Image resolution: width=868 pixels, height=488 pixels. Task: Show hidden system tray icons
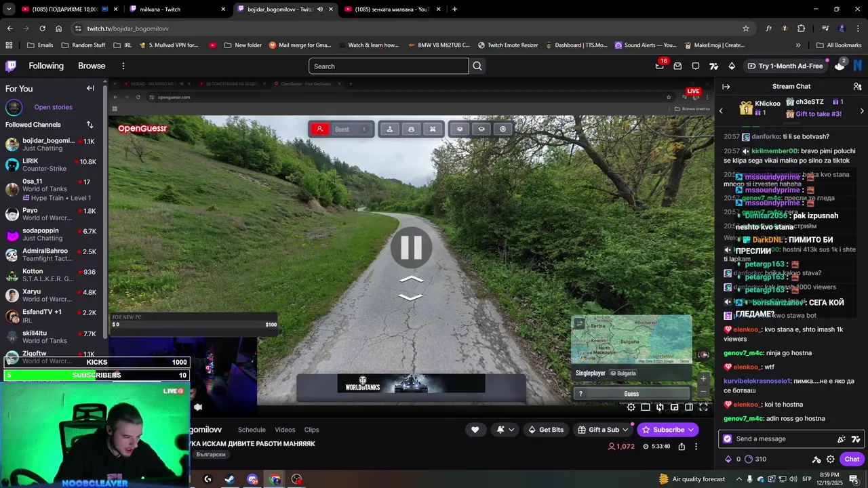click(x=739, y=479)
